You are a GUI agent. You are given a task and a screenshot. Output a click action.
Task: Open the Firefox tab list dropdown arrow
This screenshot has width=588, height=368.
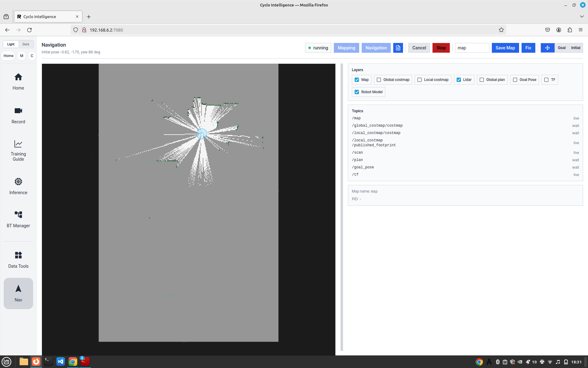point(582,17)
